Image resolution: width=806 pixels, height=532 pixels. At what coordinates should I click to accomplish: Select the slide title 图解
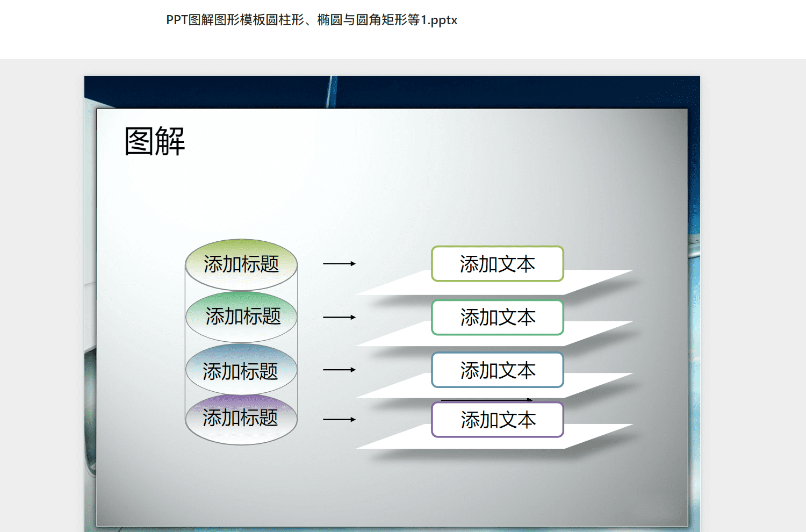click(155, 141)
